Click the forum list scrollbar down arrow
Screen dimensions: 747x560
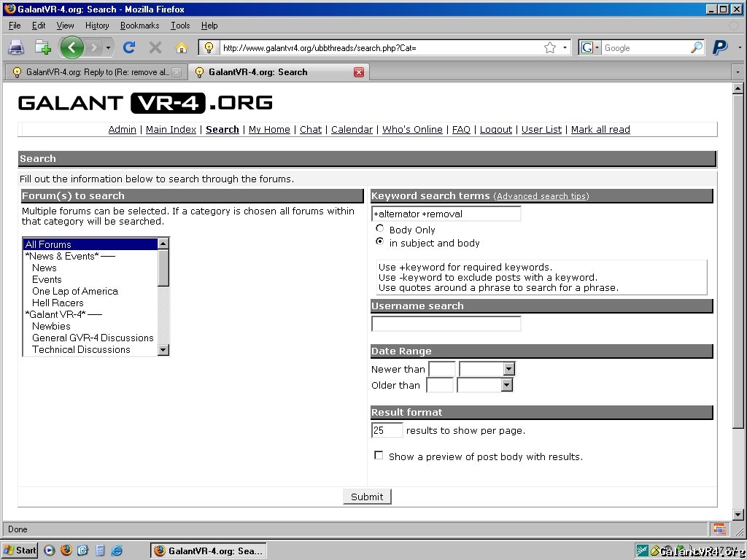(x=163, y=350)
